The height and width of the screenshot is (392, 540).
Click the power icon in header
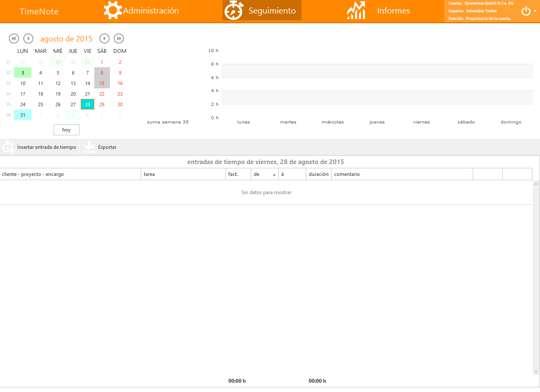(x=526, y=11)
